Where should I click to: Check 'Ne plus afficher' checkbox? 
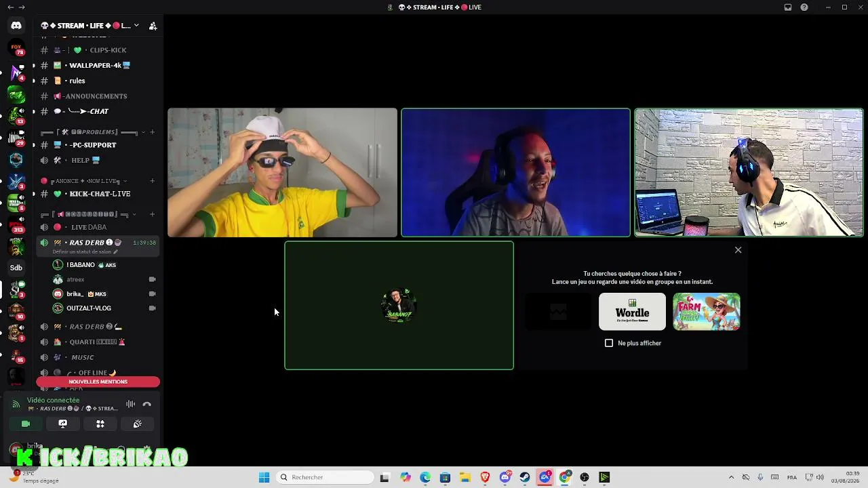click(609, 343)
